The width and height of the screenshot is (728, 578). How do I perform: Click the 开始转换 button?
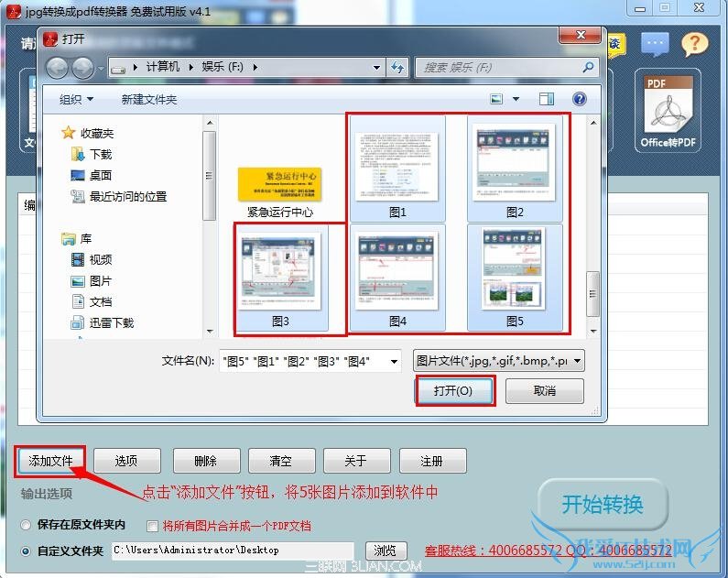click(603, 505)
